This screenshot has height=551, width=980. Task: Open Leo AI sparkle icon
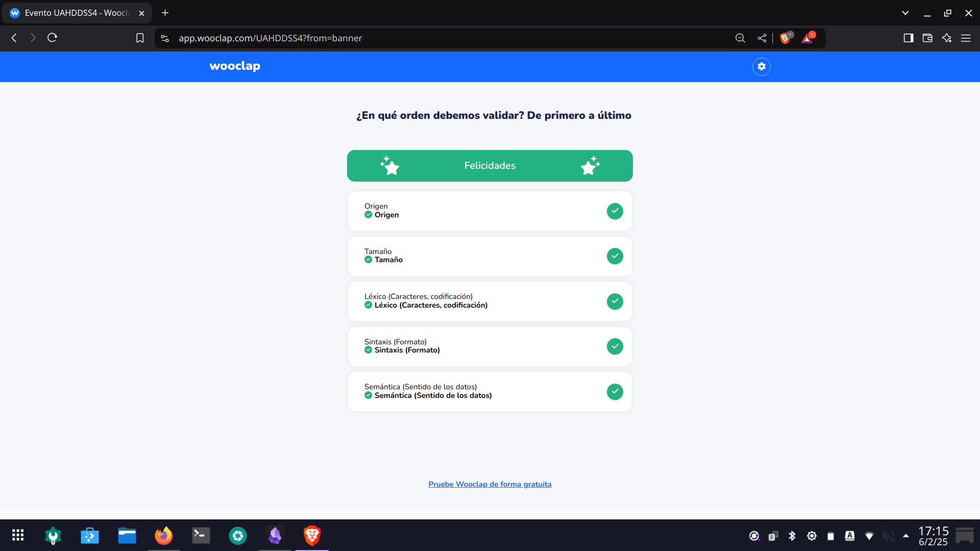tap(947, 38)
